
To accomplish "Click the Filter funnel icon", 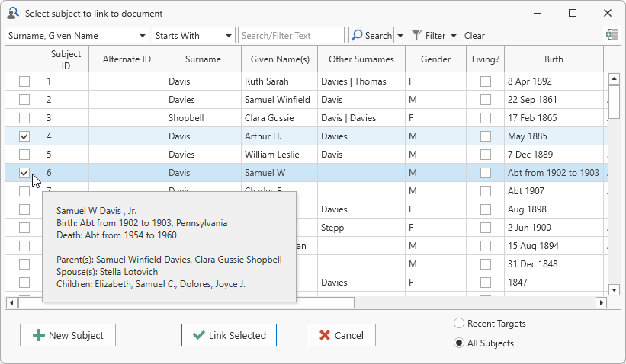I will (x=417, y=35).
